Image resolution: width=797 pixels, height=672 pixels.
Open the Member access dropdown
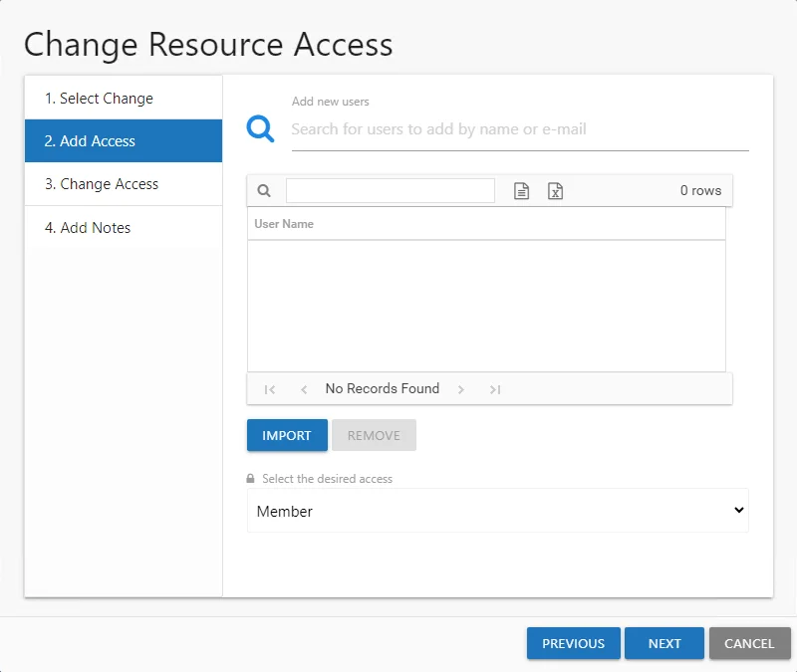(x=497, y=511)
